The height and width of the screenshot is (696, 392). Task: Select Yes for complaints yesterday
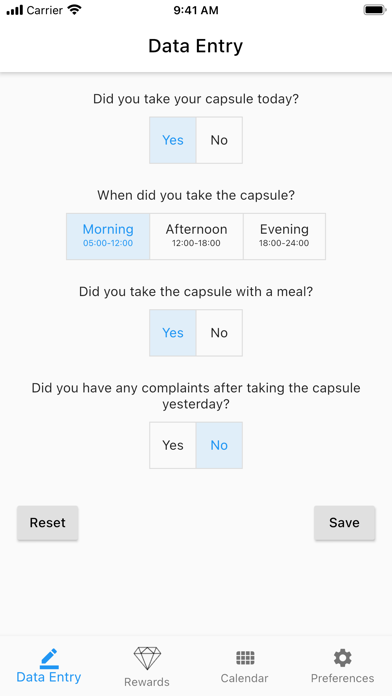pyautogui.click(x=173, y=445)
